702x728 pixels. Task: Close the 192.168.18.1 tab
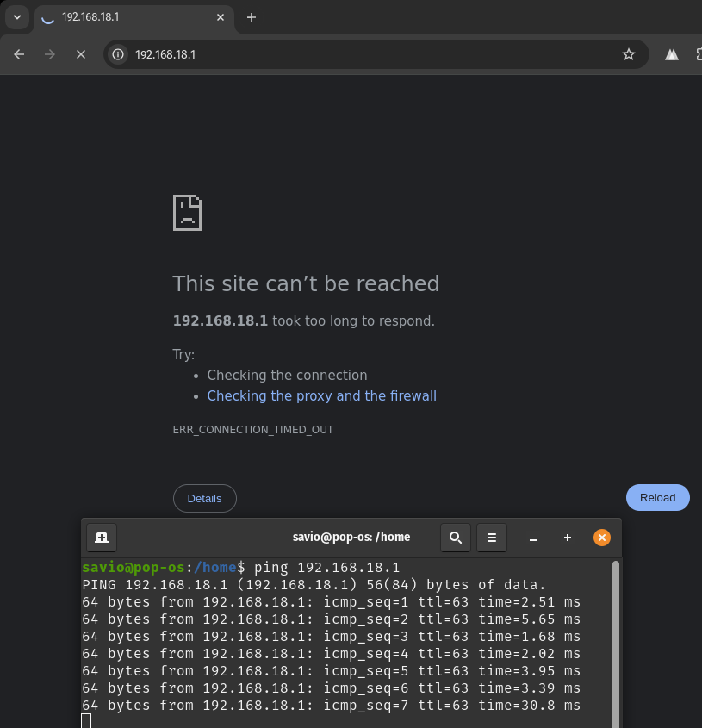221,17
